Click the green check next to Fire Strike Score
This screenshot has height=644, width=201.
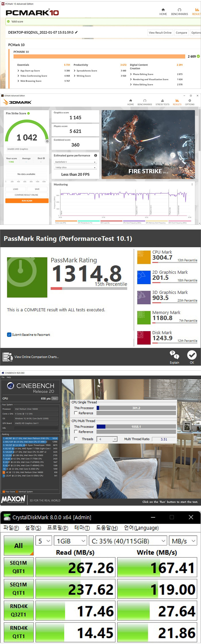[28, 113]
